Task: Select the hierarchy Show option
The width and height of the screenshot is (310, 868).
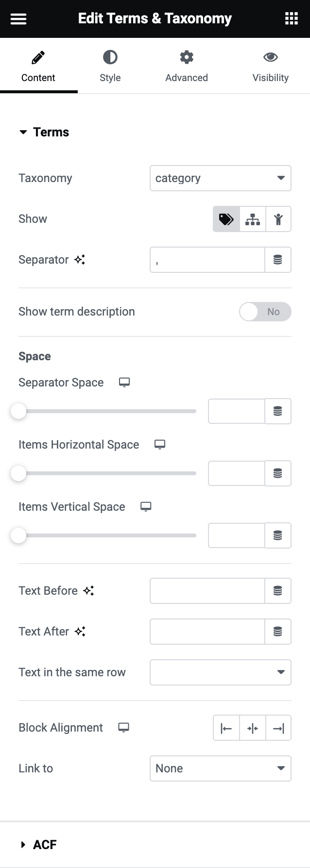Action: [x=253, y=219]
